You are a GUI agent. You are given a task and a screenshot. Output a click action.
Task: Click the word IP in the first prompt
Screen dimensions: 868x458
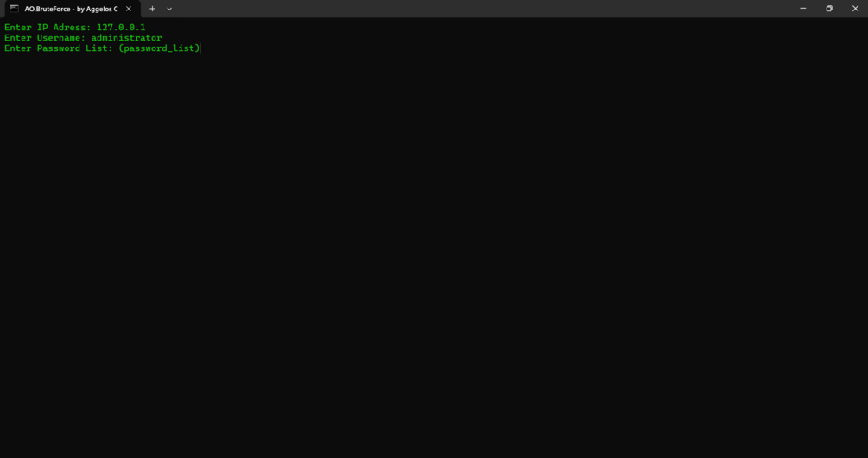click(42, 27)
